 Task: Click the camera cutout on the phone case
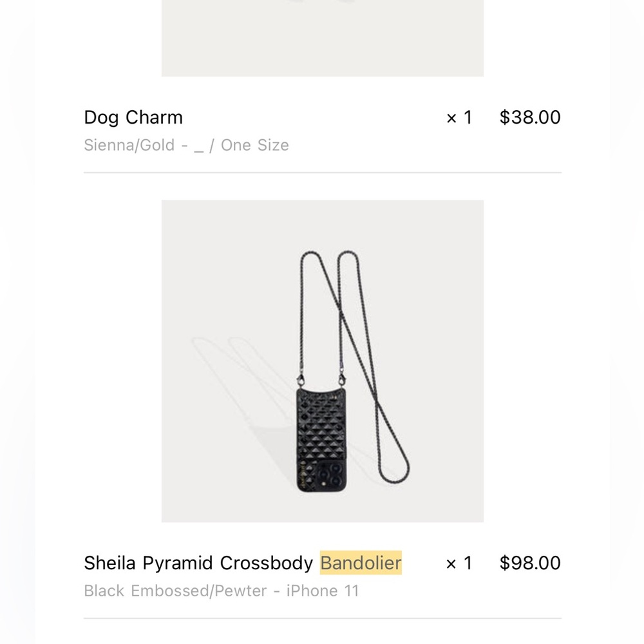point(332,477)
